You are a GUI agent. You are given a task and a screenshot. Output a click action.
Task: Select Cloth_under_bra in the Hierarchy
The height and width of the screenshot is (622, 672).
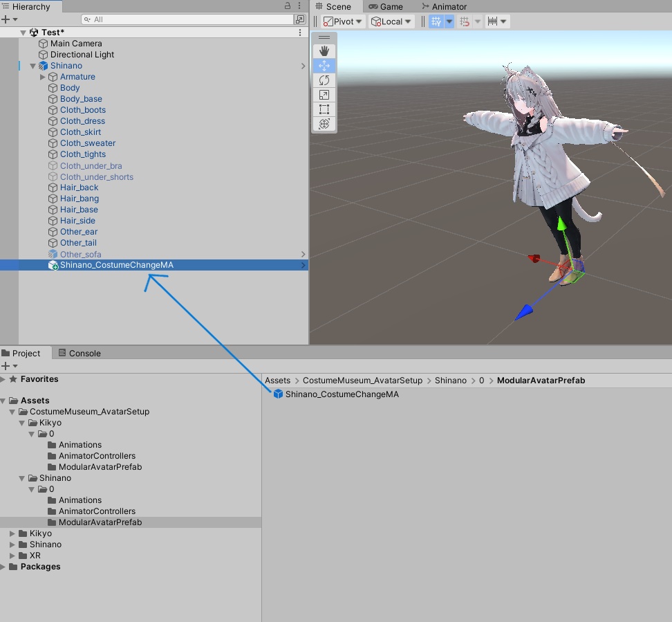click(x=91, y=165)
